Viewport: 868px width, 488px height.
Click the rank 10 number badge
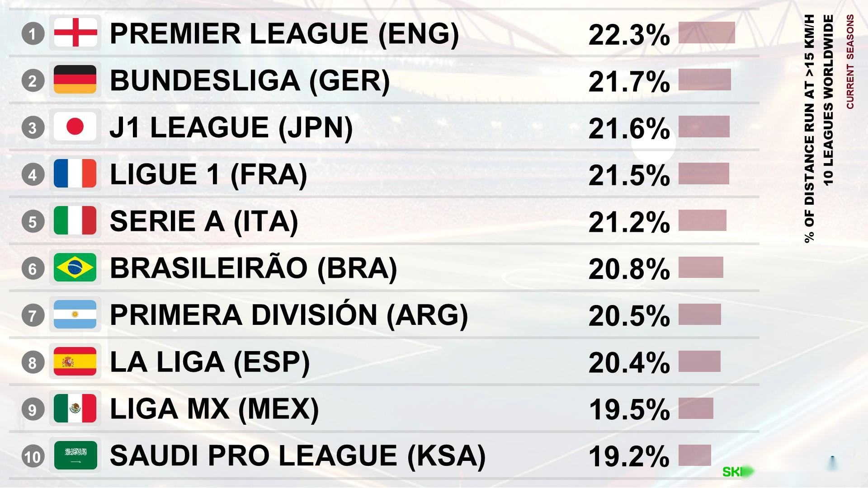[33, 456]
